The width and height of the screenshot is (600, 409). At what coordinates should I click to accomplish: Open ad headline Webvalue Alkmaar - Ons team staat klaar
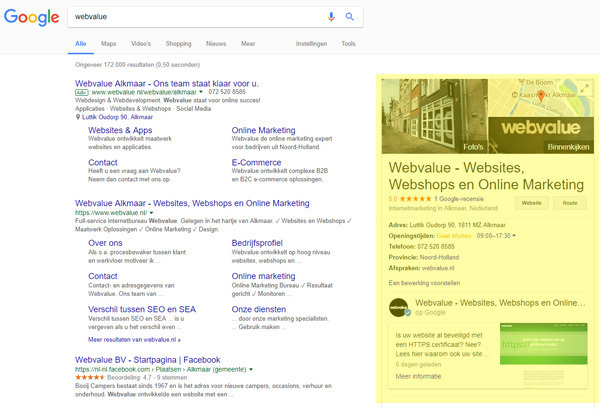(167, 83)
